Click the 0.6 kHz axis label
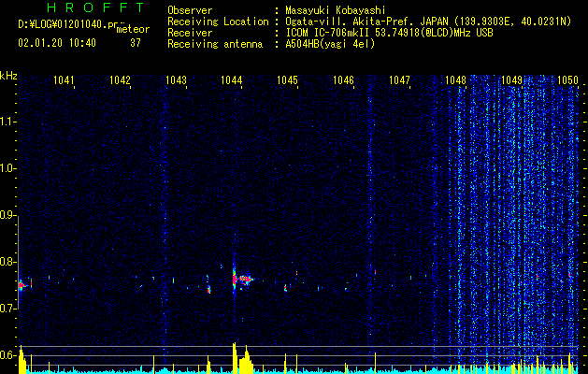The height and width of the screenshot is (374, 588). (x=7, y=355)
